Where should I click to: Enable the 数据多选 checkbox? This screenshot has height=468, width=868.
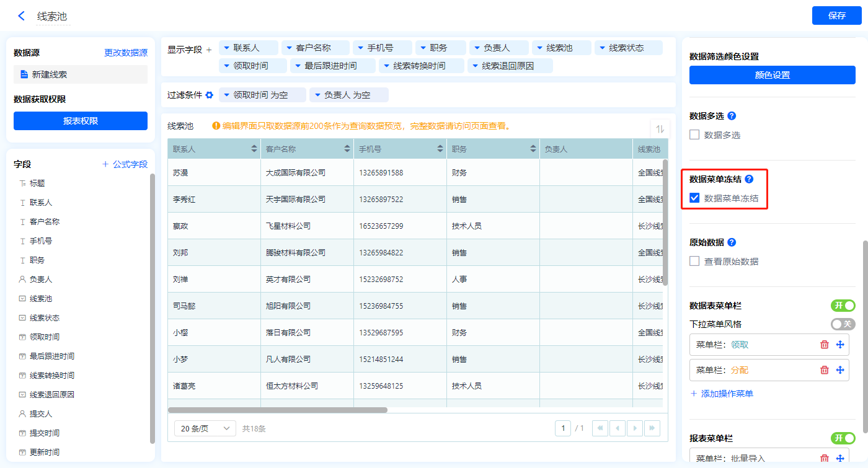point(695,135)
